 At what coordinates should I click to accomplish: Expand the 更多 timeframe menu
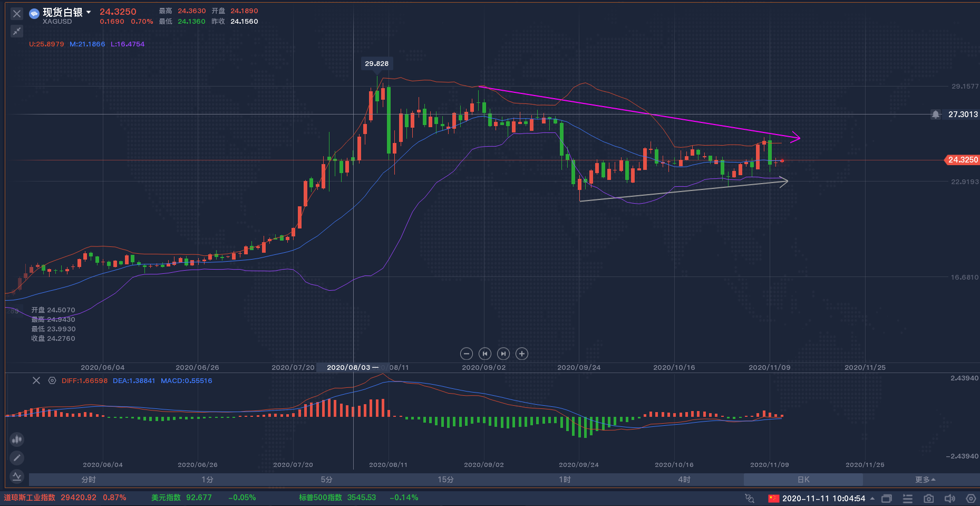tap(926, 480)
